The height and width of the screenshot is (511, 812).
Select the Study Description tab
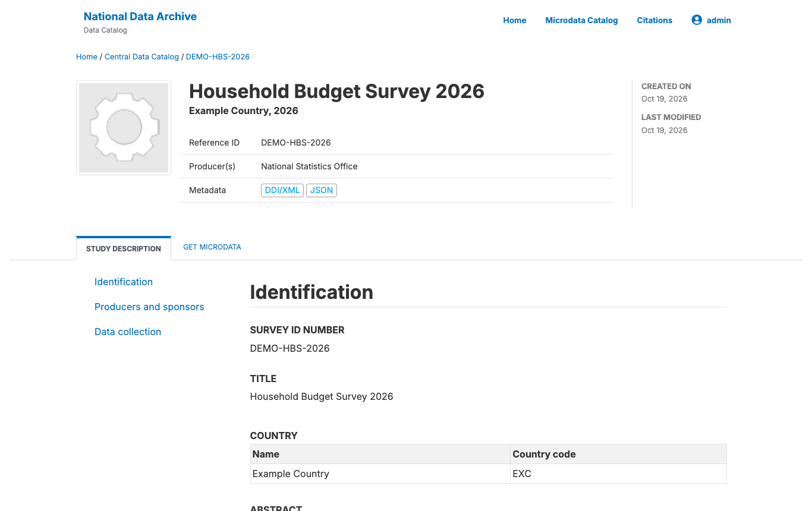pos(124,248)
